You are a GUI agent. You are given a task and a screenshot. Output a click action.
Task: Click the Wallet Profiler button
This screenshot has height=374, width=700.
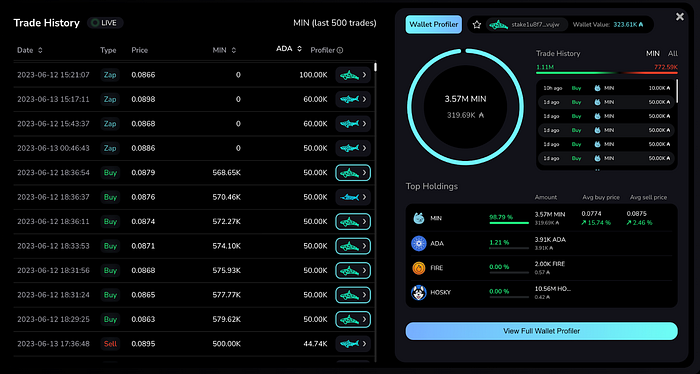click(x=433, y=25)
